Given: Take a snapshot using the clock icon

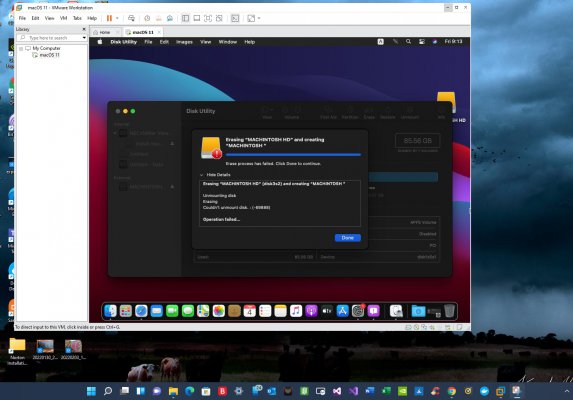Looking at the screenshot, I should tap(147, 18).
